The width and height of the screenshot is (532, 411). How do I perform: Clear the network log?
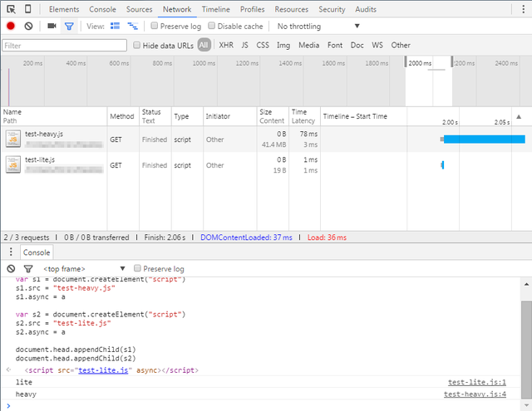pyautogui.click(x=28, y=26)
